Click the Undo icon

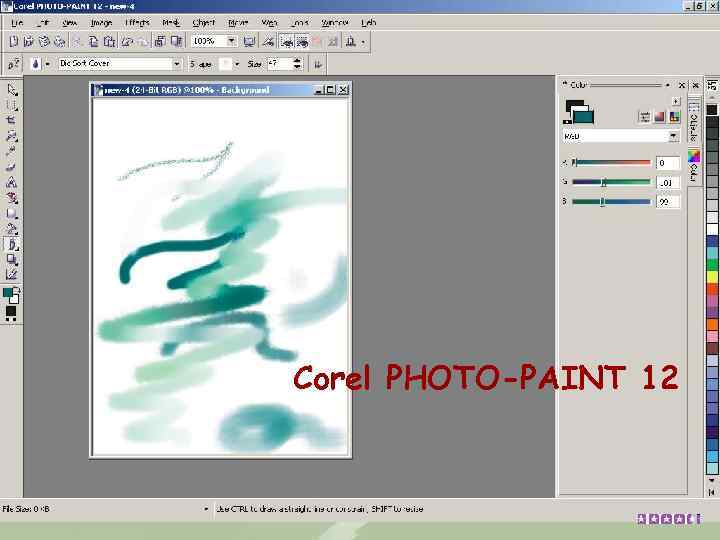(x=127, y=42)
